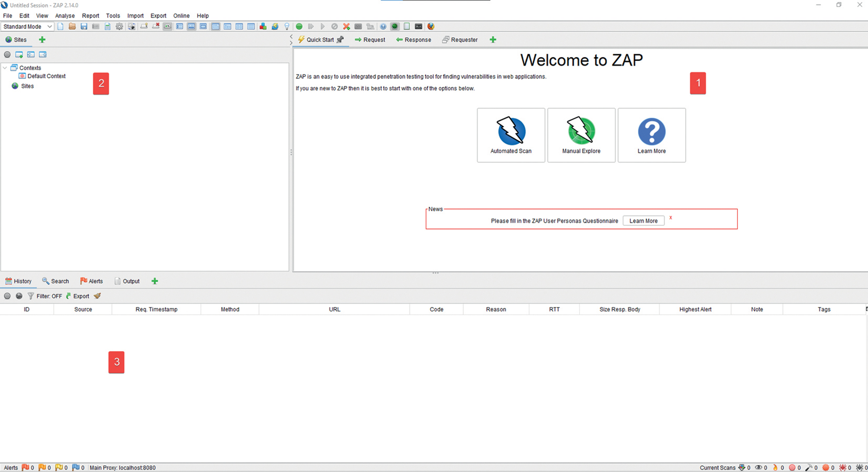Switch to the Requester tab
Viewport: 868px width, 472px height.
point(460,39)
